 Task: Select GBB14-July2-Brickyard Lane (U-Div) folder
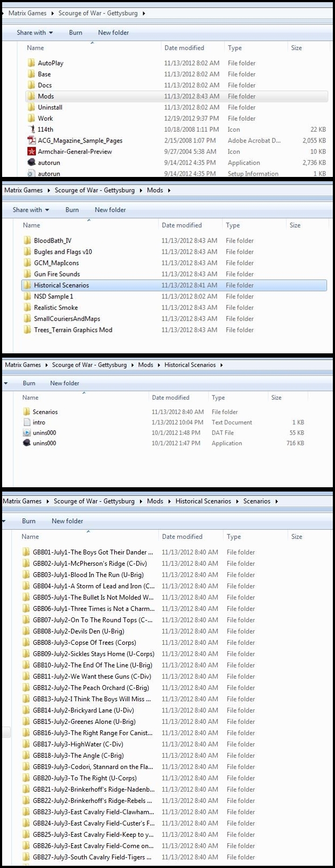(83, 710)
